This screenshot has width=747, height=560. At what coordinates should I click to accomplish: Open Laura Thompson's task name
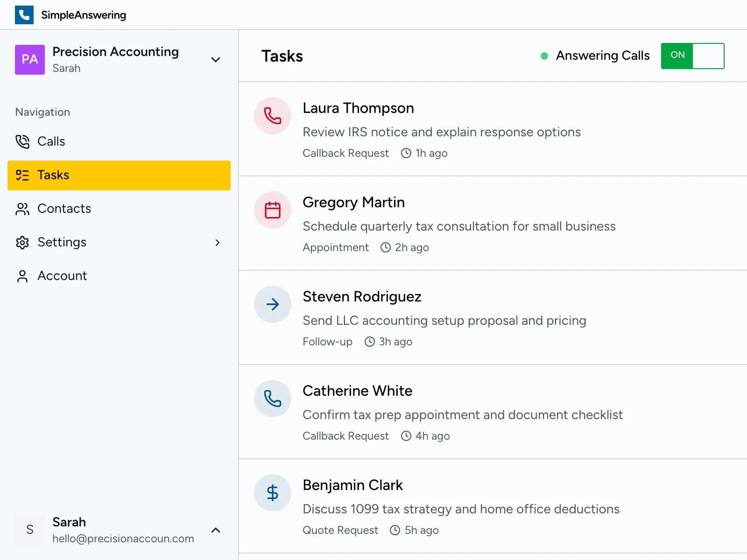pyautogui.click(x=358, y=108)
